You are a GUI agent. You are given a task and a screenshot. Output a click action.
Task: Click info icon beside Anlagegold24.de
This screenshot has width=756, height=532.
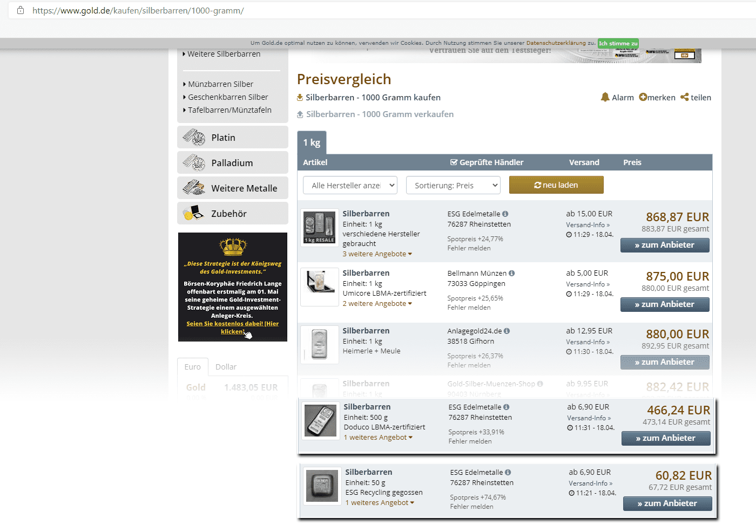pyautogui.click(x=507, y=331)
